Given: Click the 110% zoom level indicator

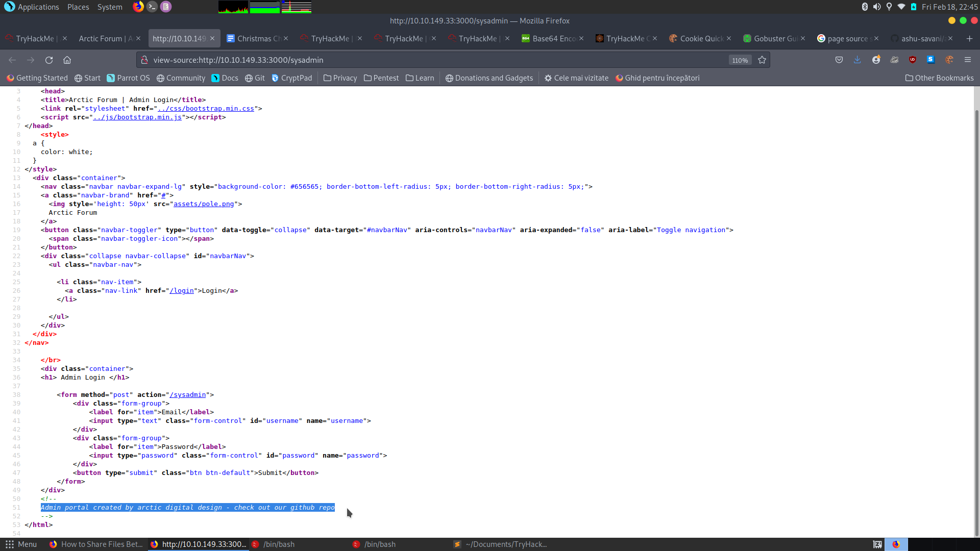Looking at the screenshot, I should point(740,60).
